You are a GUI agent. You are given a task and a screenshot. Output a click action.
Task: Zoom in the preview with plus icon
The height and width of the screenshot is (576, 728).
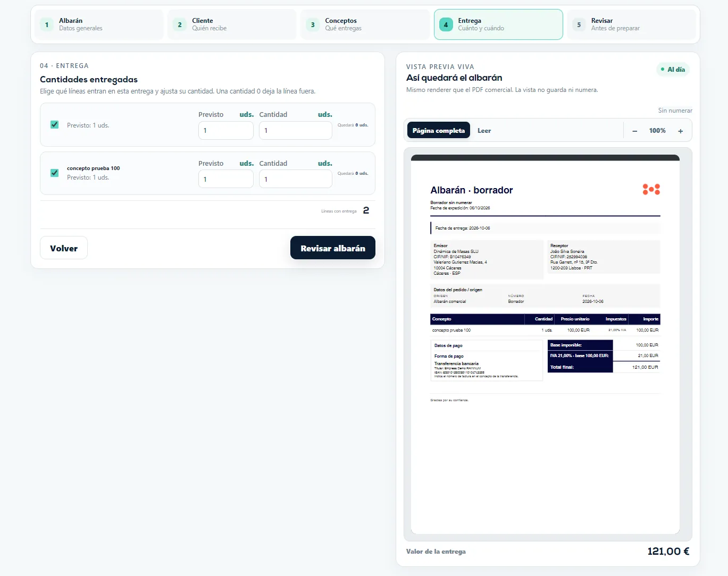pyautogui.click(x=680, y=131)
